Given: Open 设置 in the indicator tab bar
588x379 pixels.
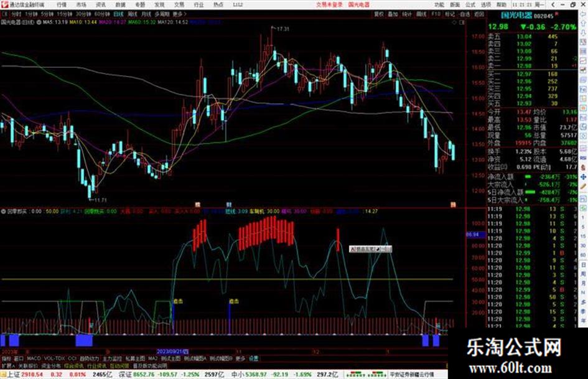Looking at the screenshot, I should click(253, 358).
